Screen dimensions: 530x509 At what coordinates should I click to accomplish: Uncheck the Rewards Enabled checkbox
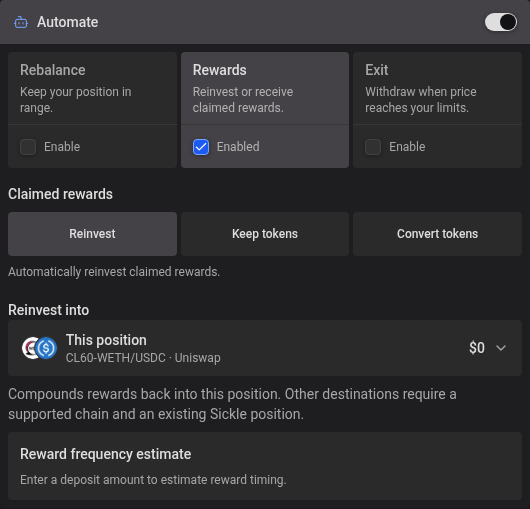coord(201,147)
